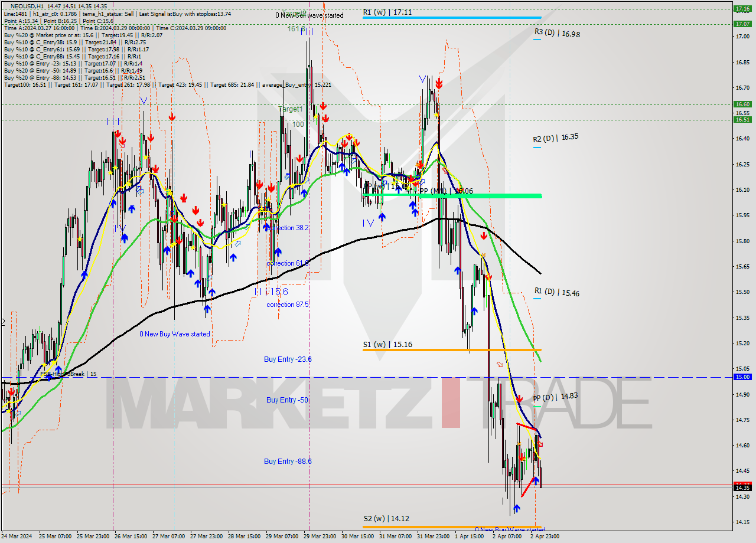
Task: Select the 'PP (D) | 14.83' pivot label
Action: (556, 398)
